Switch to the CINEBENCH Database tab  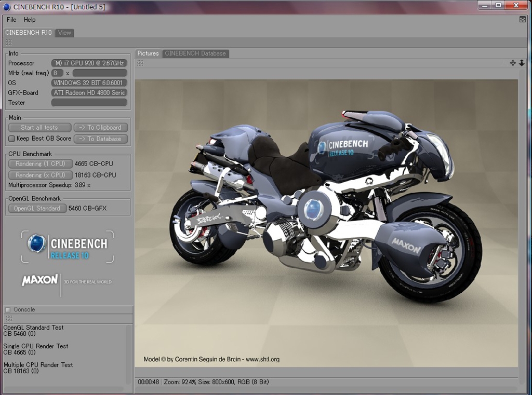click(x=195, y=53)
